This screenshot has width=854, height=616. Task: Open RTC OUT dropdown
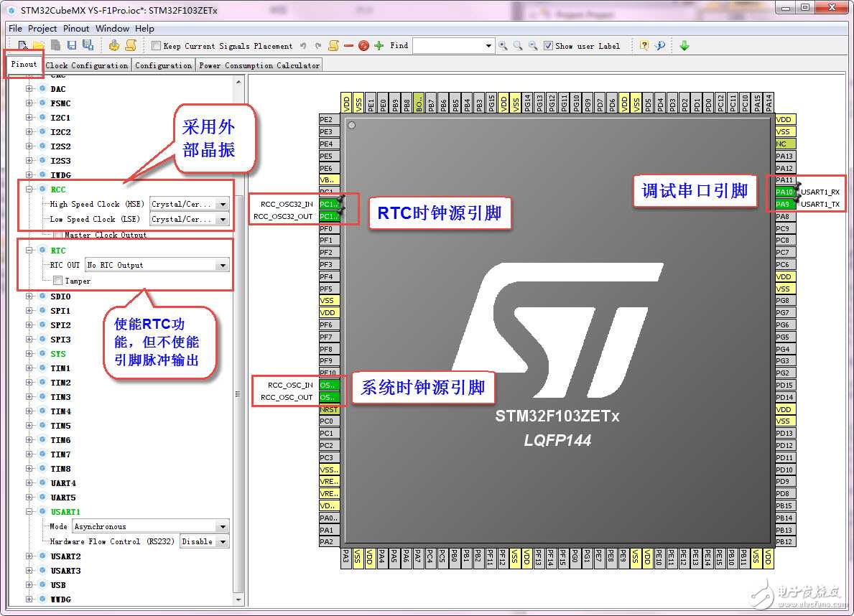pyautogui.click(x=223, y=265)
